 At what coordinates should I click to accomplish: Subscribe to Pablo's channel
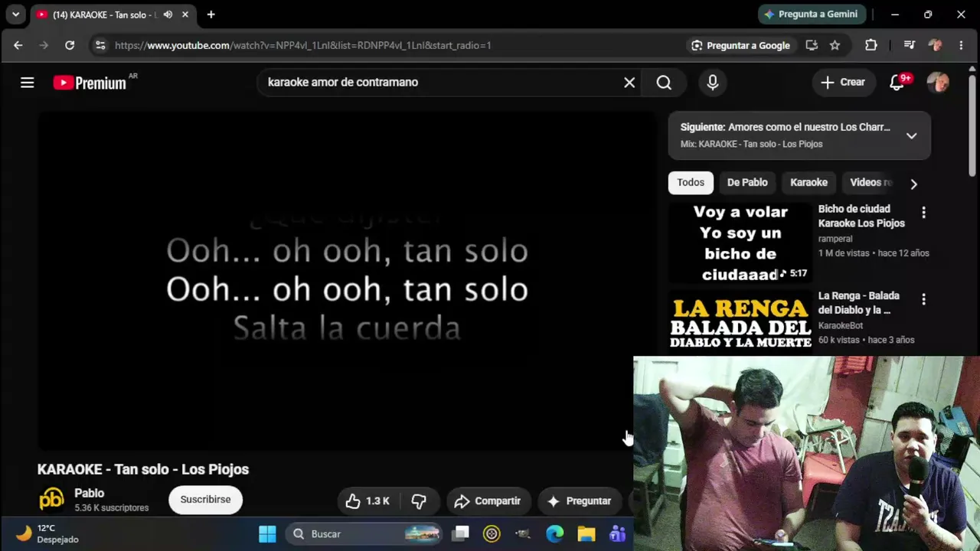(205, 500)
